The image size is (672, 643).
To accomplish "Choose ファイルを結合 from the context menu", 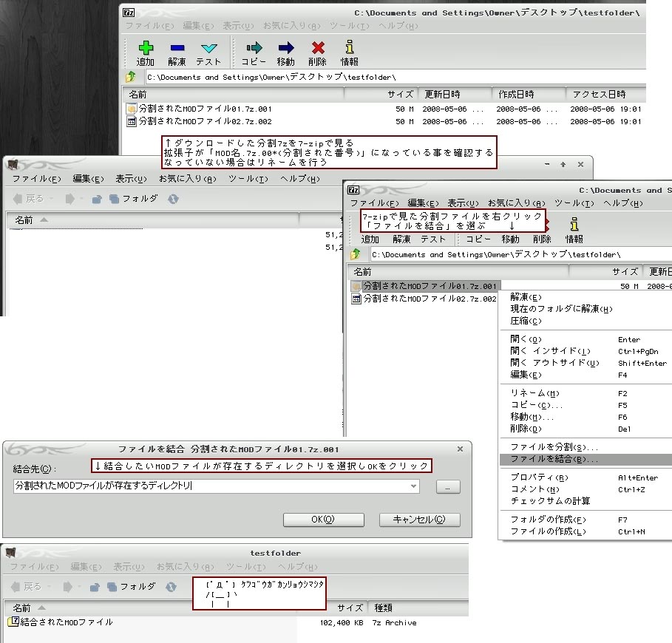I will [554, 460].
